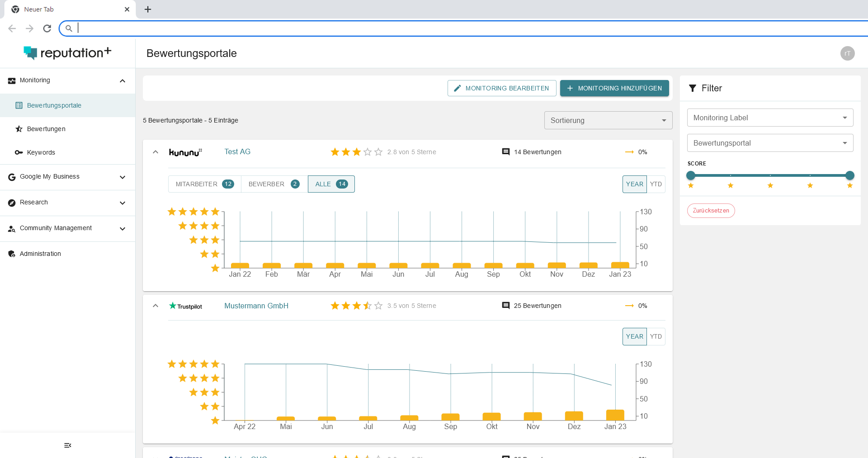Open the Monitoring Label dropdown
The height and width of the screenshot is (458, 868).
770,118
